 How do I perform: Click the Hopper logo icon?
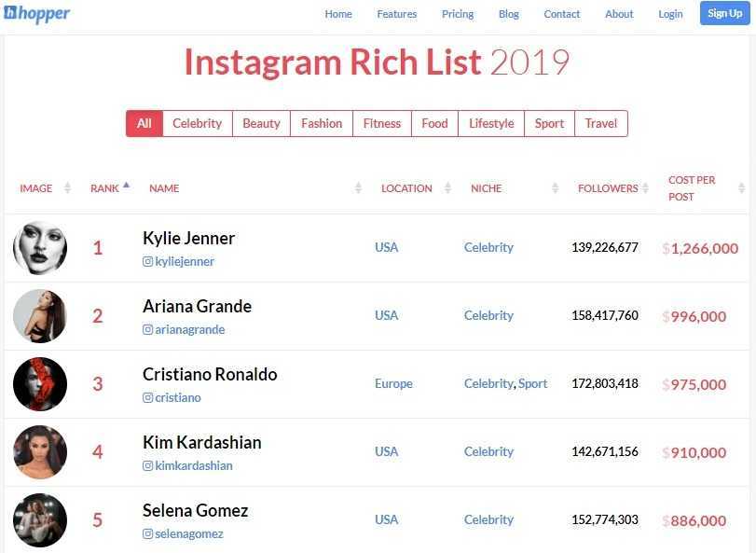click(x=10, y=12)
